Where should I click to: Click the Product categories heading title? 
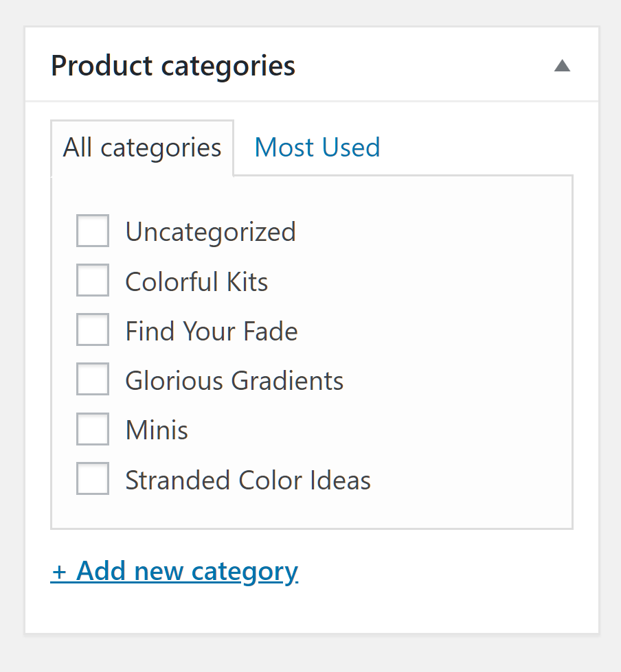tap(173, 66)
